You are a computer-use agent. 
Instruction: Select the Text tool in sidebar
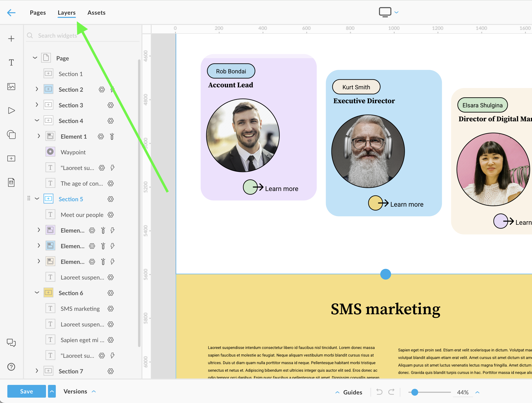tap(11, 63)
